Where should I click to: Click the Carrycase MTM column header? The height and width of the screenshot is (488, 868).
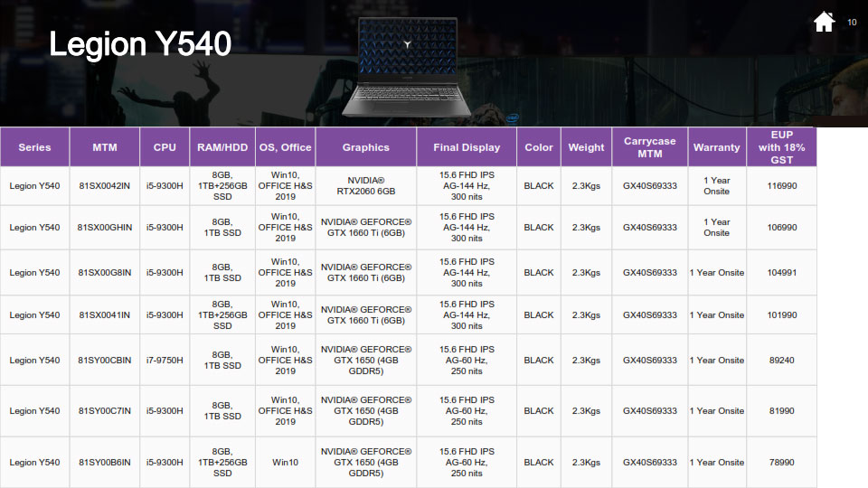click(x=649, y=147)
